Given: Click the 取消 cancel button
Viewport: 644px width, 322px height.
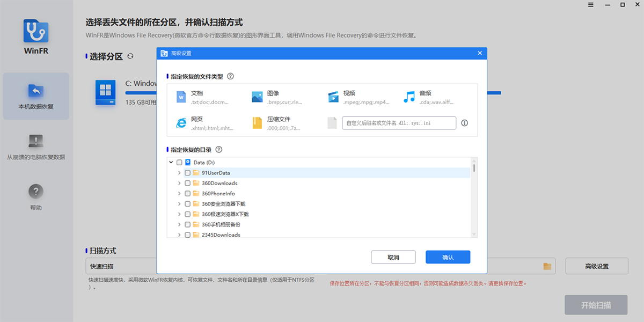Looking at the screenshot, I should tap(393, 257).
